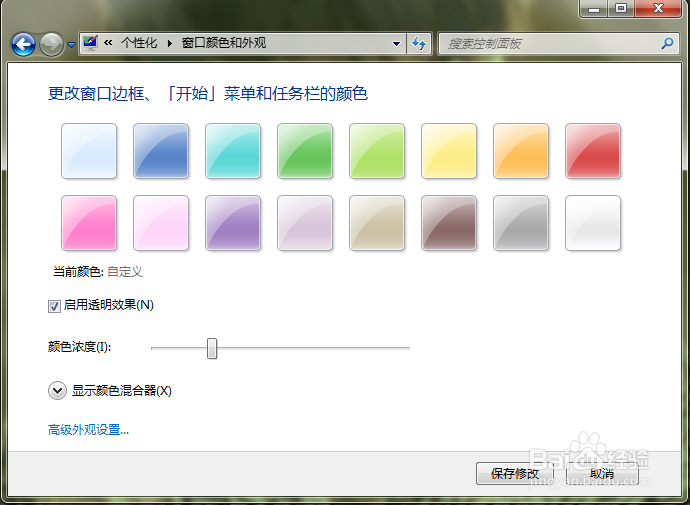
Task: Go back using the blue back arrow
Action: click(23, 44)
